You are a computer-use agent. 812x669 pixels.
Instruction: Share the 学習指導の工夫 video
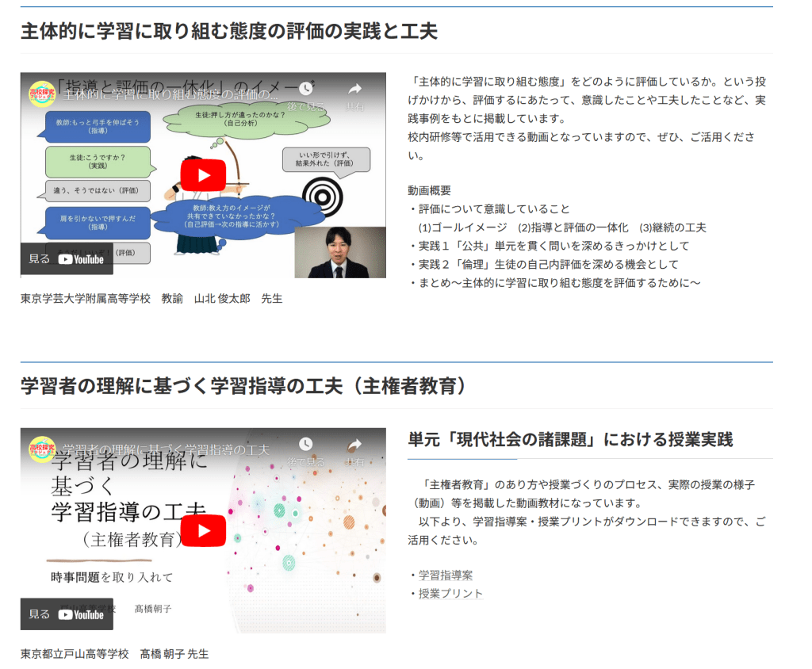pyautogui.click(x=354, y=449)
